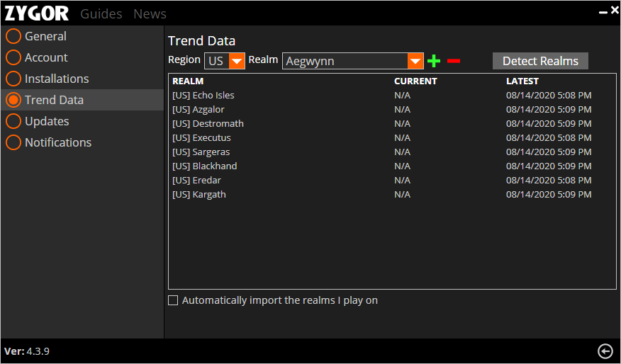
Task: Click the N/A current value for Echo Isles
Action: point(402,96)
